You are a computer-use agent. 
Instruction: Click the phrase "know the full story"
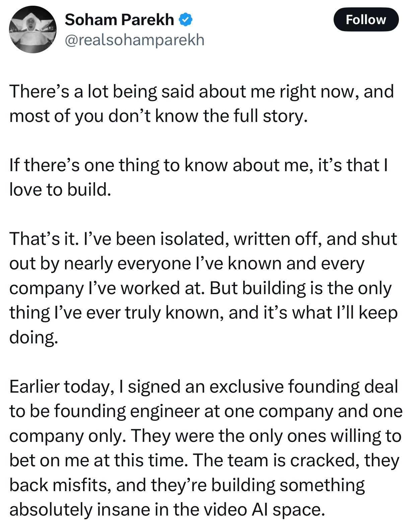click(x=231, y=116)
